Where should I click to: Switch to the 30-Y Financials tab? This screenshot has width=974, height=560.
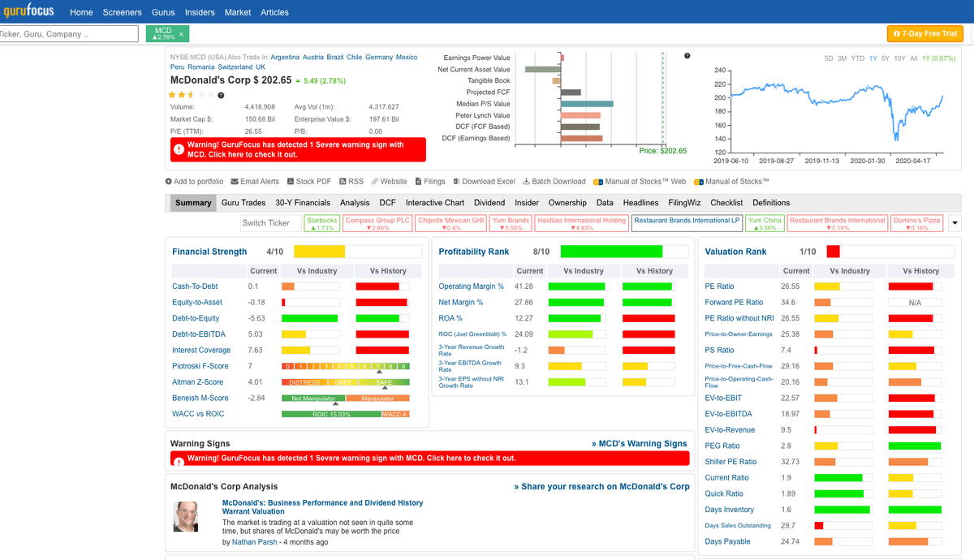pyautogui.click(x=303, y=203)
